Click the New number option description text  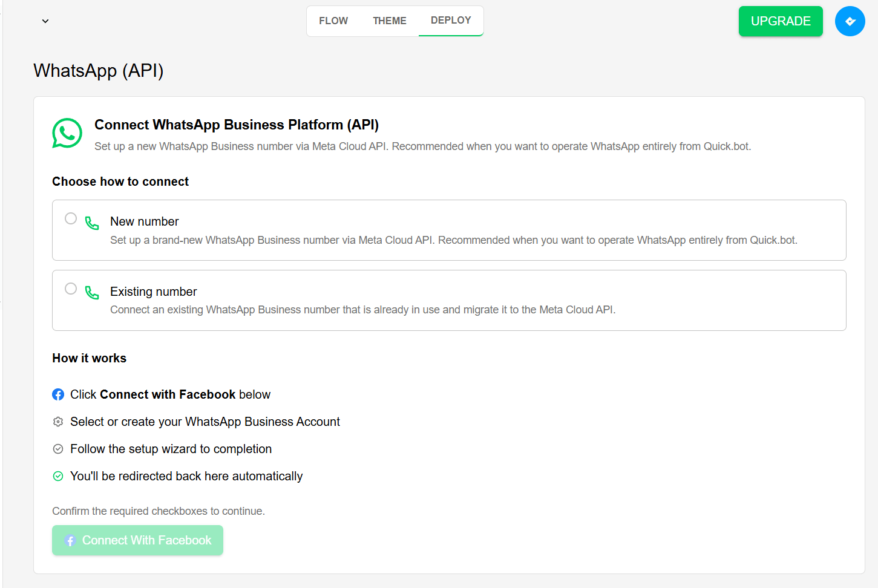[x=454, y=240]
